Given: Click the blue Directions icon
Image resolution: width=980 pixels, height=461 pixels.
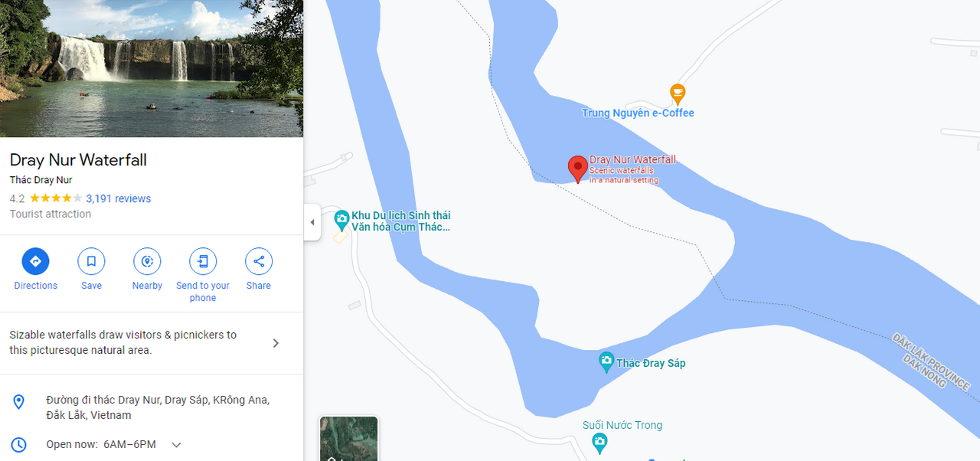Looking at the screenshot, I should [x=35, y=261].
